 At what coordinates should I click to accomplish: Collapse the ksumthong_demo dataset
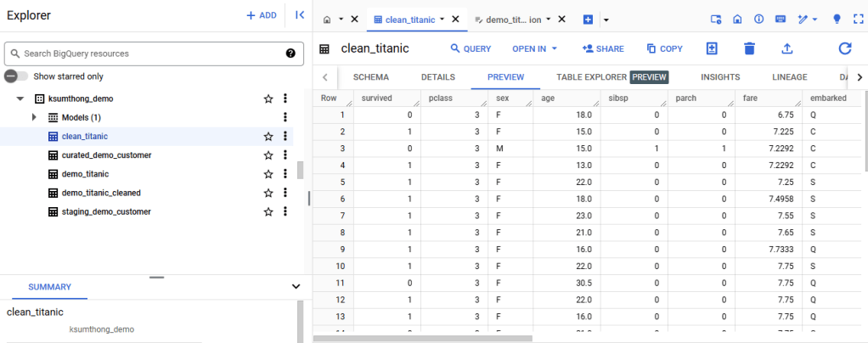(20, 99)
